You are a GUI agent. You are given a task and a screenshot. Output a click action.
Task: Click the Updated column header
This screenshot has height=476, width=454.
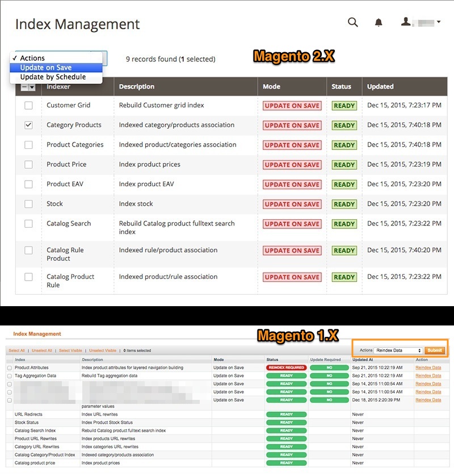[x=380, y=86]
